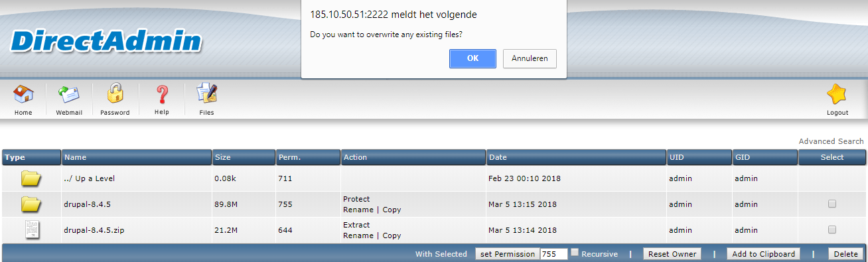Viewport: 868px width, 262px height.
Task: Sort files by Name column header
Action: point(76,157)
